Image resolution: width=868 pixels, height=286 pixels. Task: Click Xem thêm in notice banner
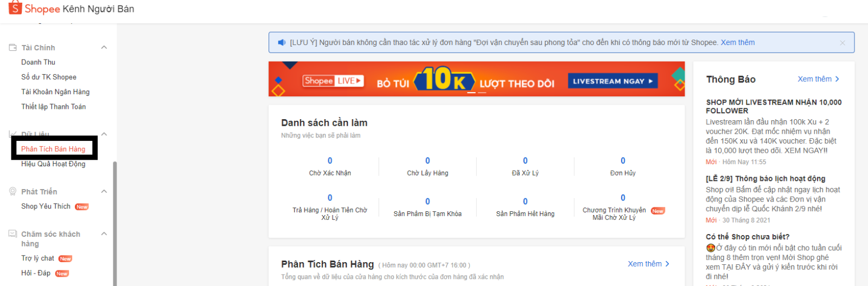pyautogui.click(x=737, y=43)
